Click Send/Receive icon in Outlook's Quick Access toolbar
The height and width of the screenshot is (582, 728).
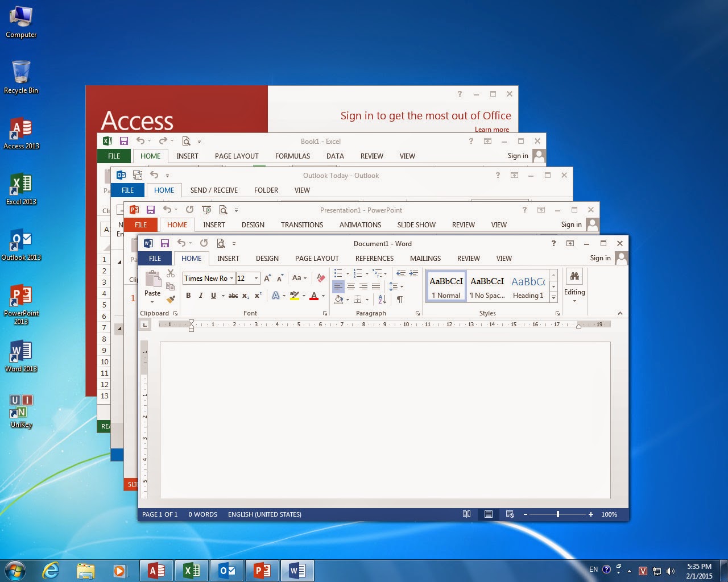137,175
